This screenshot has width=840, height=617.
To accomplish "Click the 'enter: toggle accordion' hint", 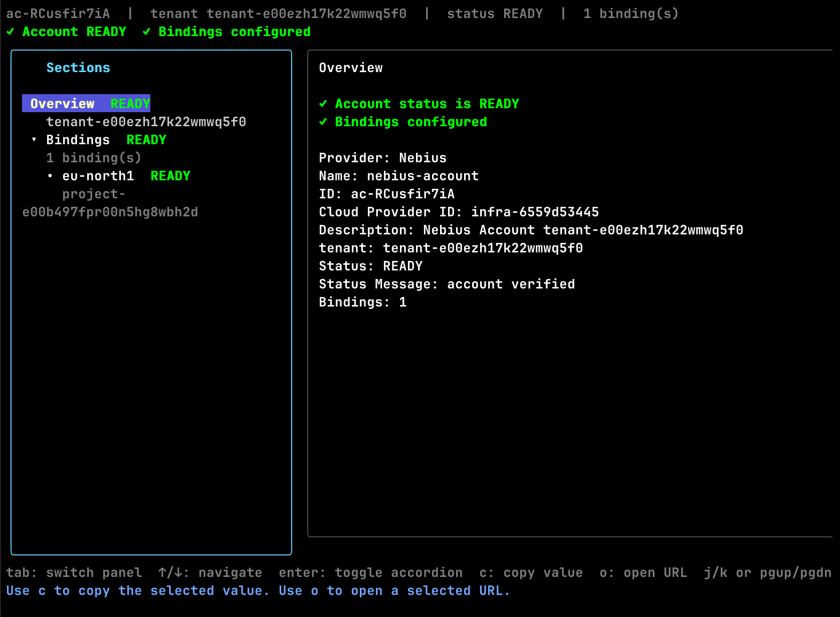I will tap(370, 572).
